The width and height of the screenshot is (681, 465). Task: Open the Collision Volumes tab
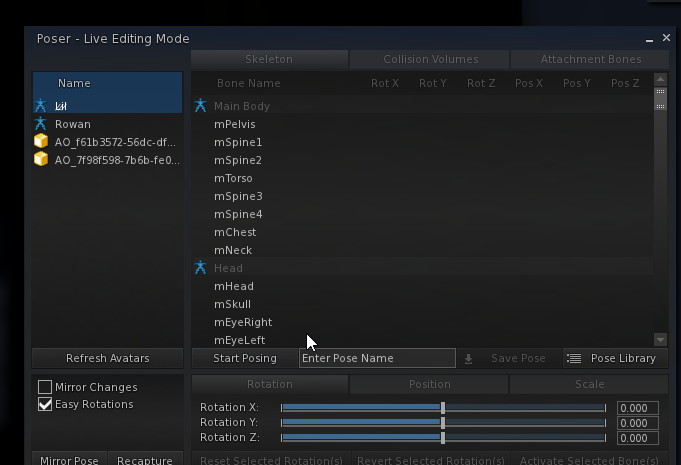(430, 59)
